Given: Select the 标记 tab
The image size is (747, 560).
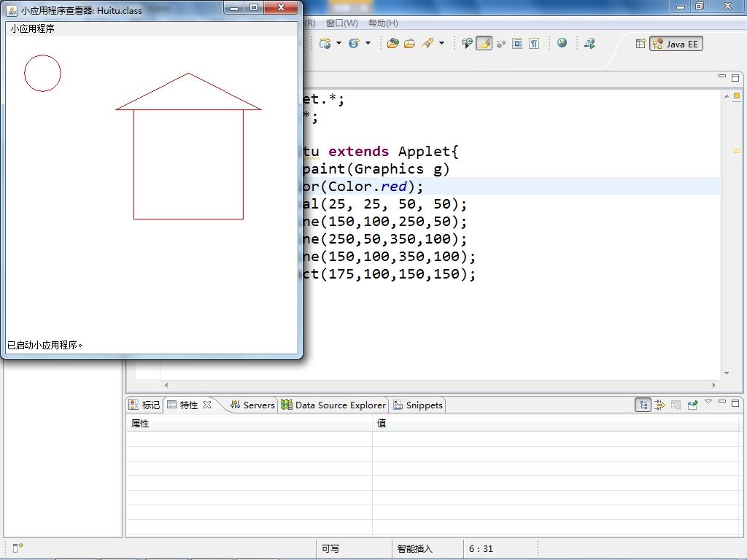Looking at the screenshot, I should tap(145, 405).
